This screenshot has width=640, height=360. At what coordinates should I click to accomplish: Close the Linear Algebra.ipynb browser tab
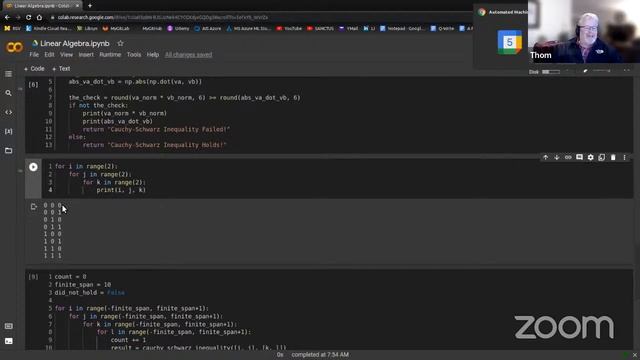coord(77,6)
